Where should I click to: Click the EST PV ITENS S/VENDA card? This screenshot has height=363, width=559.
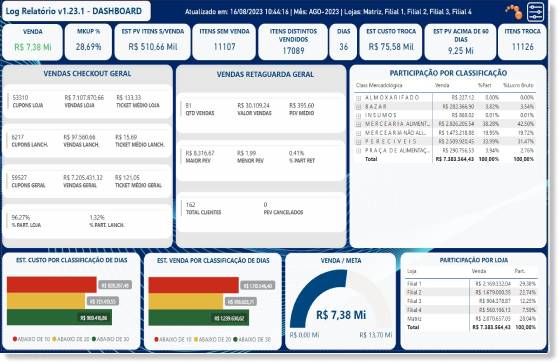click(x=153, y=42)
